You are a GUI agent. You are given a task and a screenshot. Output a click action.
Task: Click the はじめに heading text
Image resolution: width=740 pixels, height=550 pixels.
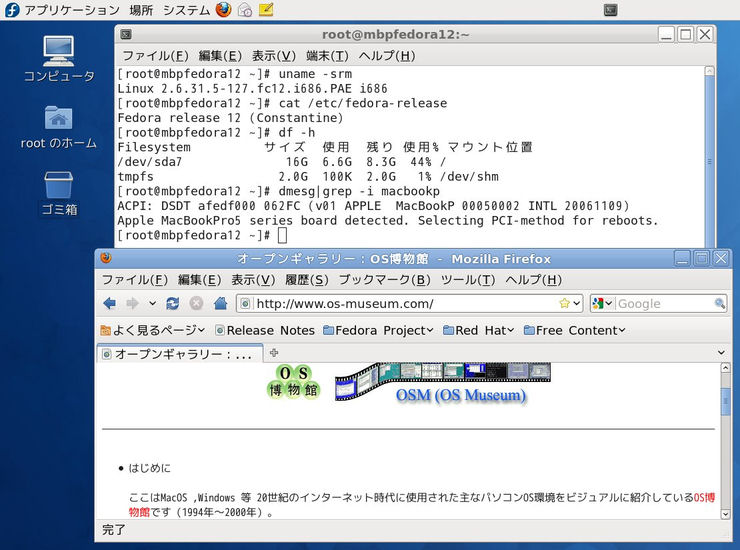tap(149, 468)
